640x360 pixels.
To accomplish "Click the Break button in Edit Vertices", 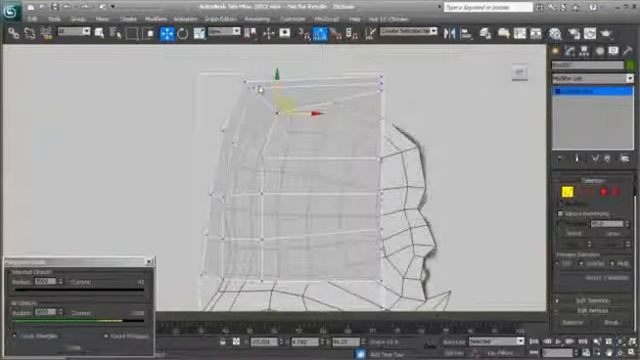I will click(611, 323).
